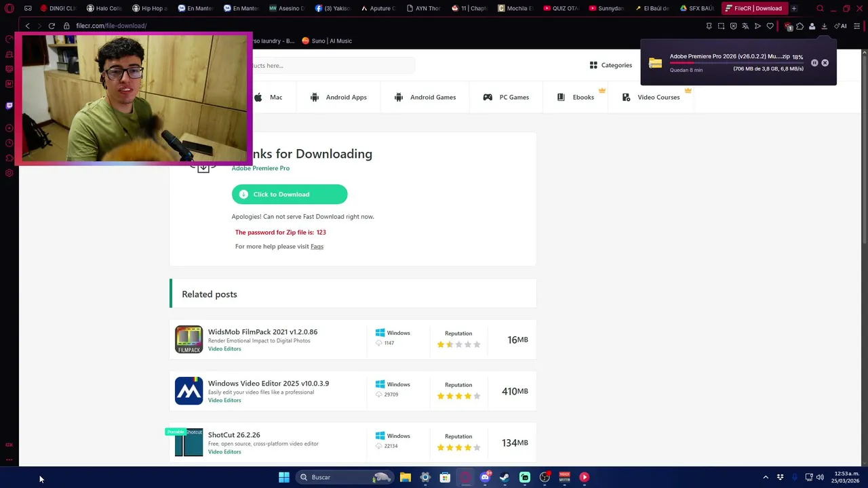Open ShotCut 26.2.26 post
The width and height of the screenshot is (868, 488).
click(234, 435)
